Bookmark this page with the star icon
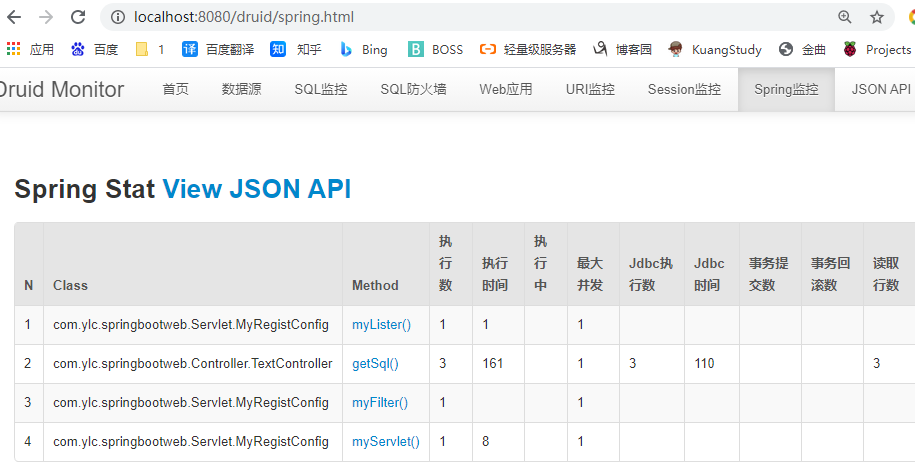This screenshot has width=915, height=475. pyautogui.click(x=876, y=17)
